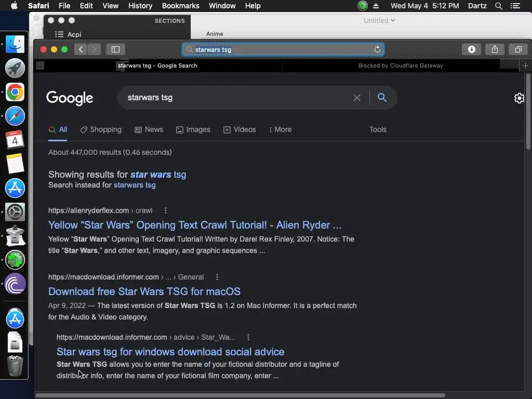Viewport: 532px width, 399px height.
Task: Open the Help menu
Action: click(253, 6)
